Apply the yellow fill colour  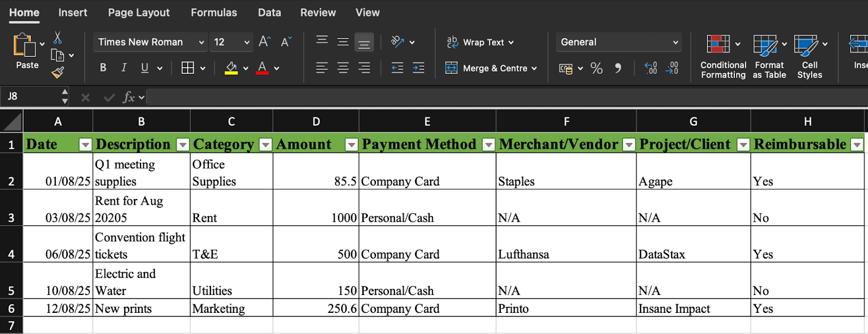point(232,68)
